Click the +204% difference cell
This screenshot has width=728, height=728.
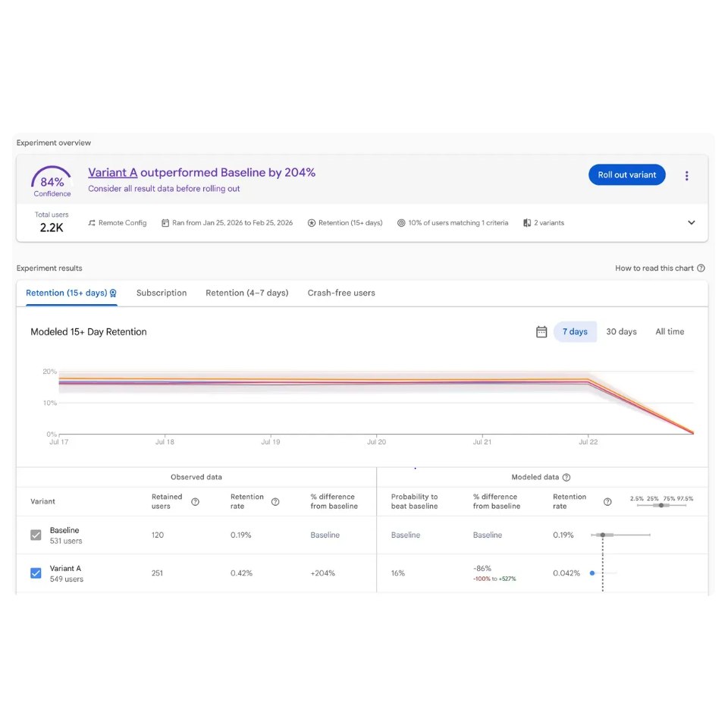(x=323, y=573)
